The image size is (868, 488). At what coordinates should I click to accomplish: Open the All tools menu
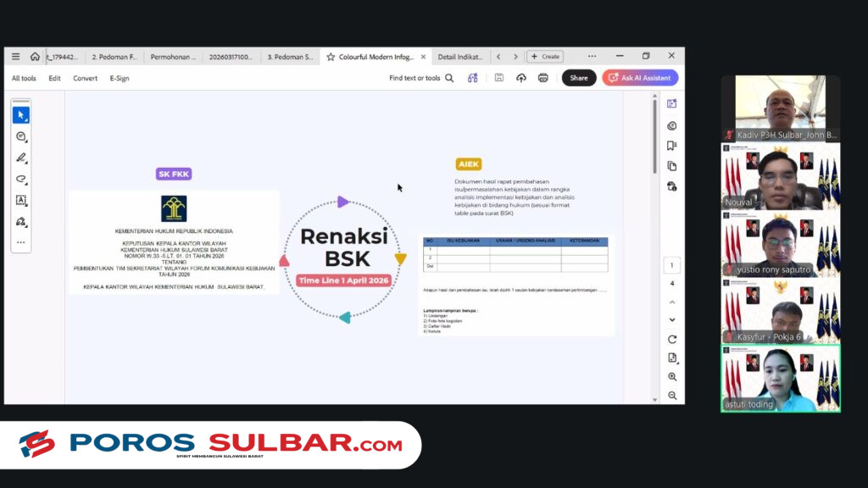[24, 78]
